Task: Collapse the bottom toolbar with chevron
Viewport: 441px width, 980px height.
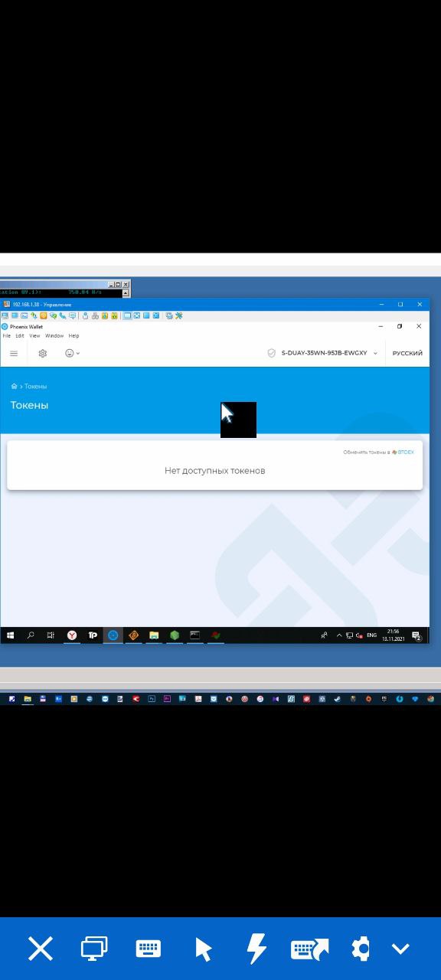Action: point(400,949)
